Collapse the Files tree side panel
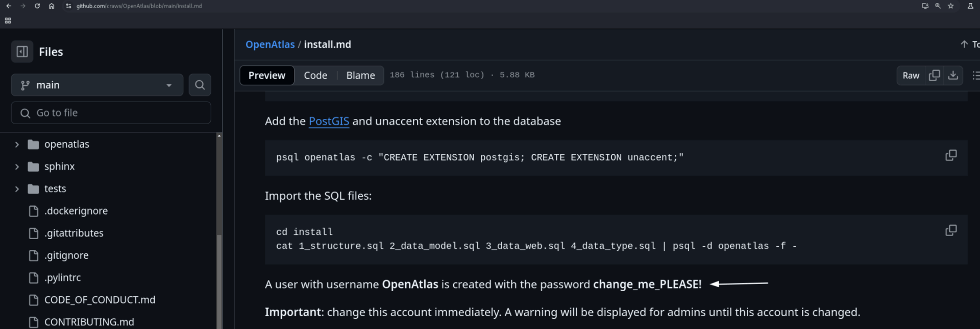The width and height of the screenshot is (980, 329). 22,52
